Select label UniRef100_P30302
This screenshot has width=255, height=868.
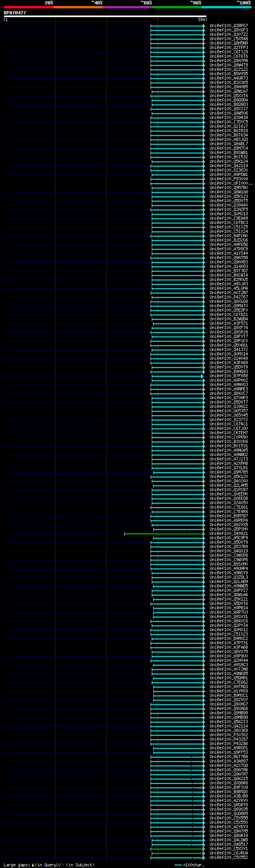[x=229, y=735]
